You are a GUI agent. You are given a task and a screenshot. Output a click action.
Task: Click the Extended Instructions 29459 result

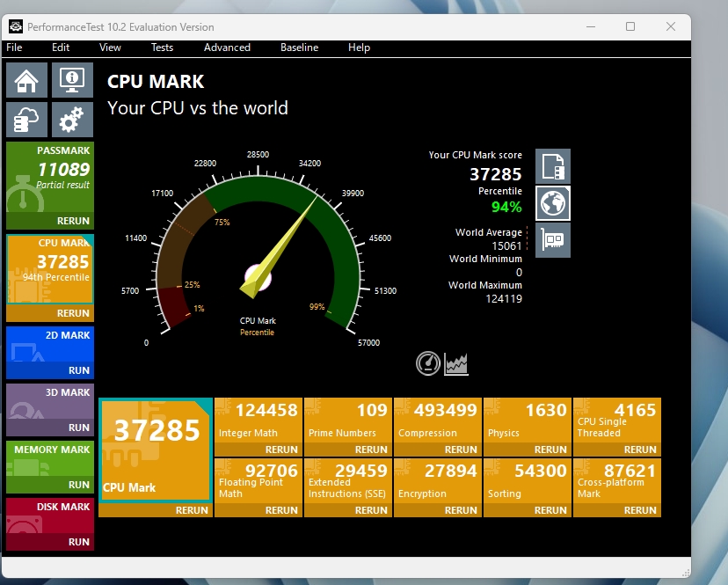pos(348,481)
